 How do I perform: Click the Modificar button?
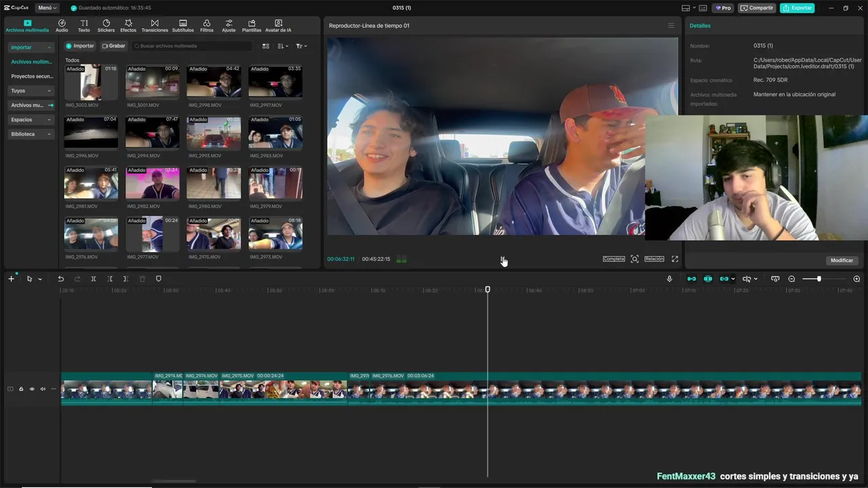tap(842, 260)
